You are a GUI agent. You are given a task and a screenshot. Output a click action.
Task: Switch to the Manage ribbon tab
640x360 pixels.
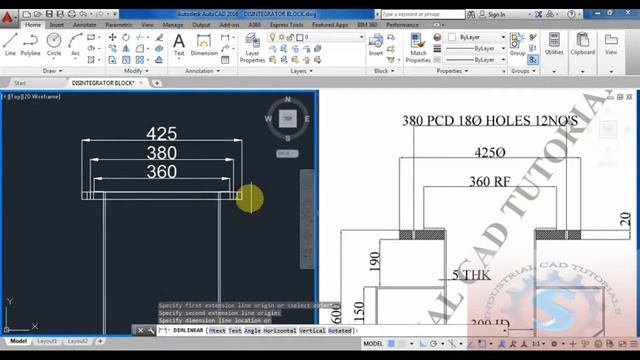[x=173, y=25]
